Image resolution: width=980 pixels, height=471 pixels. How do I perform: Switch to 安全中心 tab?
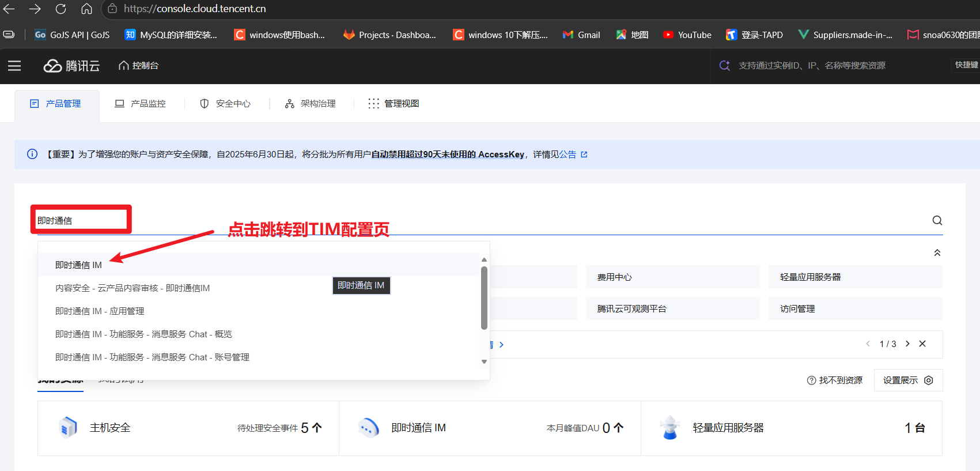tap(225, 104)
